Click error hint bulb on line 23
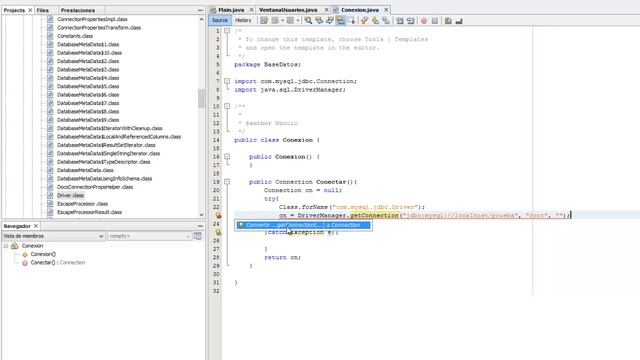The height and width of the screenshot is (360, 640). click(x=218, y=215)
